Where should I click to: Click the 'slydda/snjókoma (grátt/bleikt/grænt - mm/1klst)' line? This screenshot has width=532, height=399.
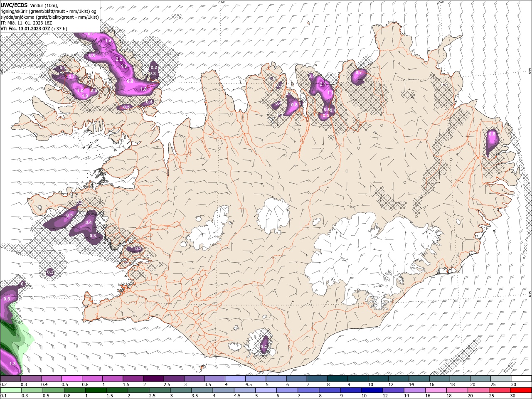pyautogui.click(x=50, y=17)
